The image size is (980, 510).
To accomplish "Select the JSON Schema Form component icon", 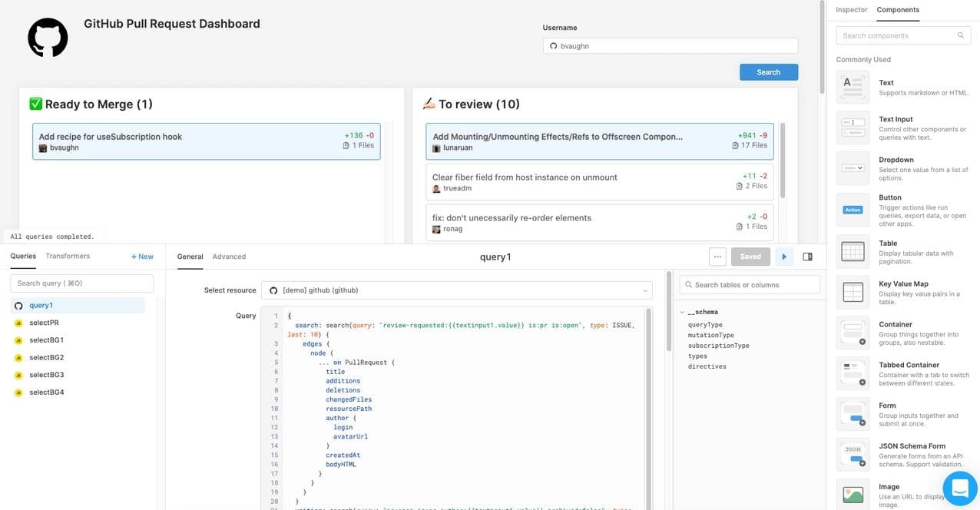I will (853, 454).
